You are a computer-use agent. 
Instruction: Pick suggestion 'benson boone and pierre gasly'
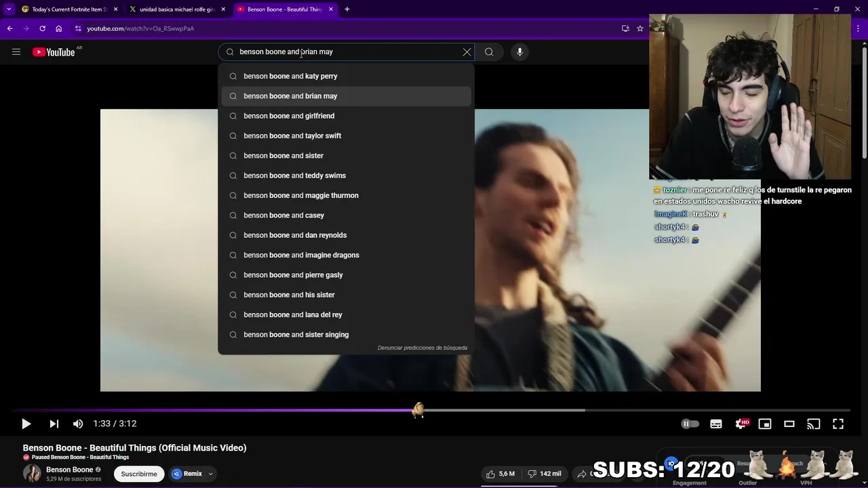(x=346, y=274)
